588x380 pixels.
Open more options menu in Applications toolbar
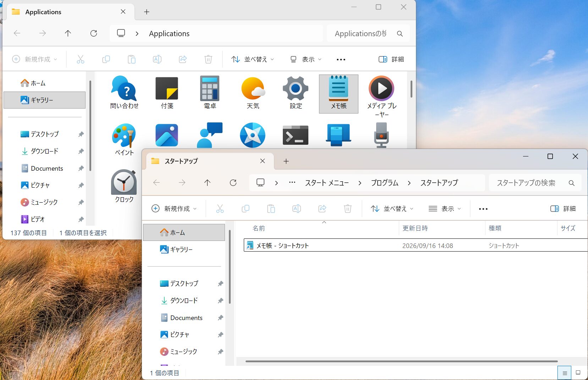point(341,59)
